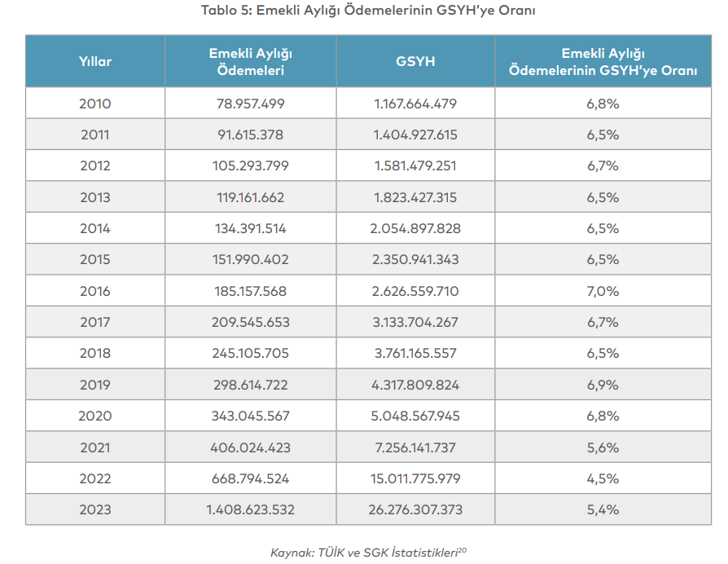Select GSYH value 1.581.479.251
Screen dimensions: 728x564
[x=415, y=165]
